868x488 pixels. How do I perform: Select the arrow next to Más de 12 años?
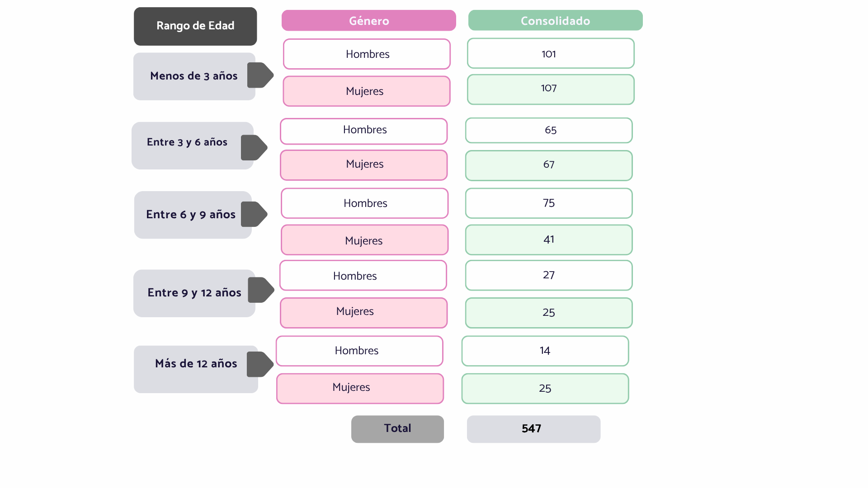click(260, 364)
